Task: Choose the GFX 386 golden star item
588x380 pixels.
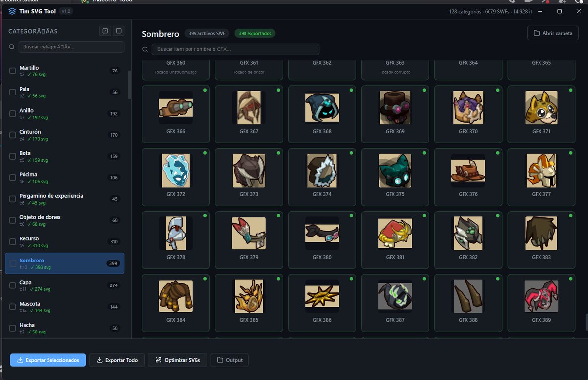Action: pyautogui.click(x=321, y=296)
